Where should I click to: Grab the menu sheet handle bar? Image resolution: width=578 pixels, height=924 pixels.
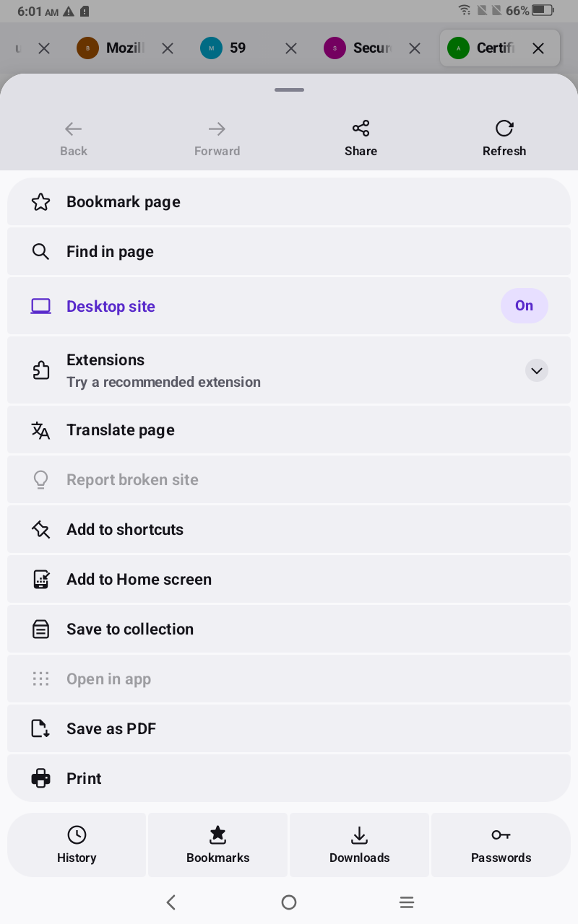pos(289,90)
